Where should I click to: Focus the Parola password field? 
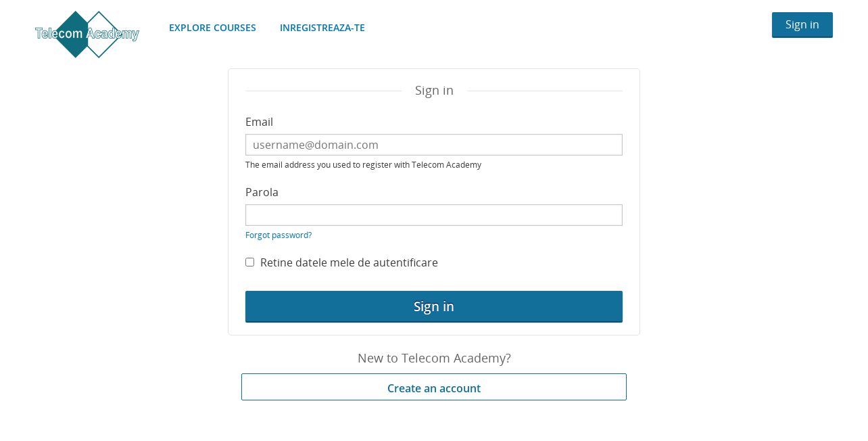point(434,215)
